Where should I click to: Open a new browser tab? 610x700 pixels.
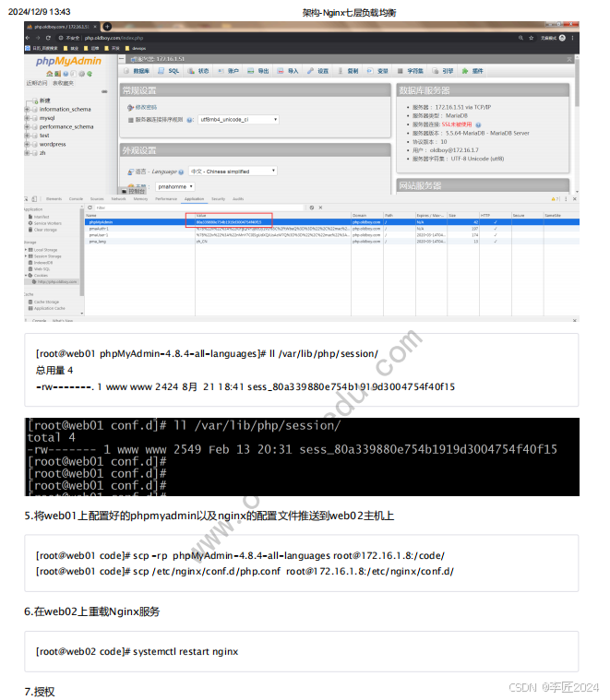tap(107, 27)
